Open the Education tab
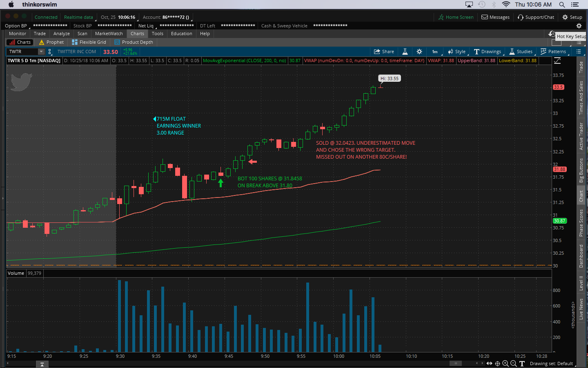Viewport: 588px width, 368px height. pyautogui.click(x=182, y=34)
